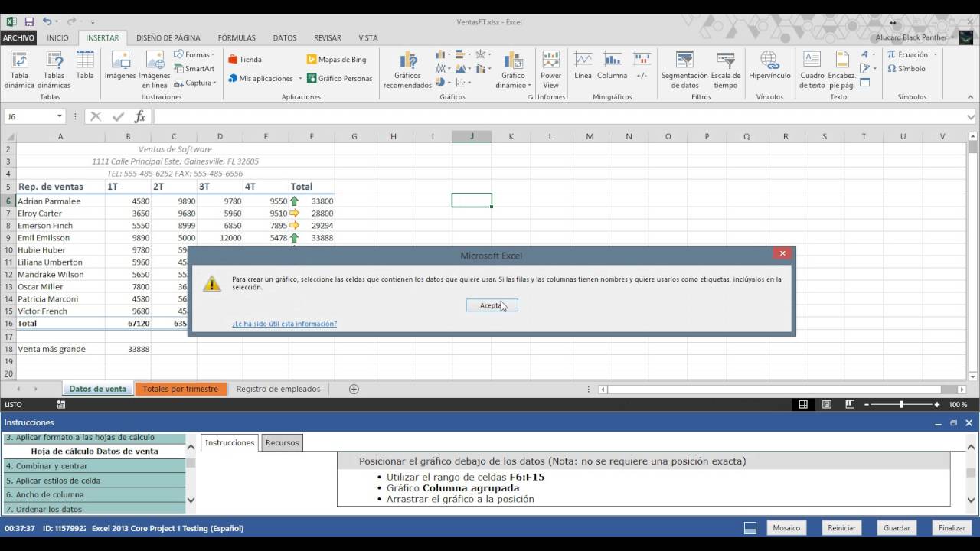The width and height of the screenshot is (980, 551).
Task: Click Mapas de Bing
Action: point(337,59)
